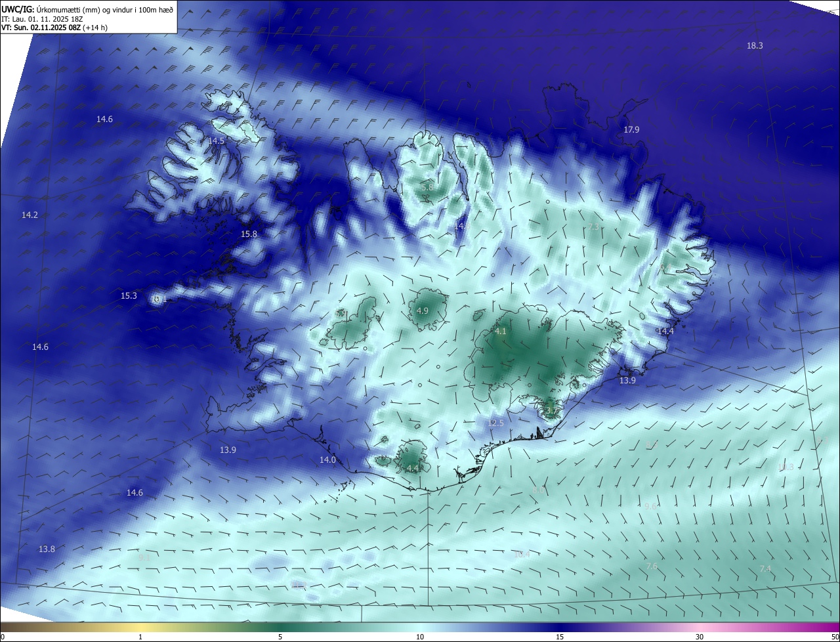Screen dimensions: 840x642
Task: Click the colorbar tick label 1
Action: (140, 637)
